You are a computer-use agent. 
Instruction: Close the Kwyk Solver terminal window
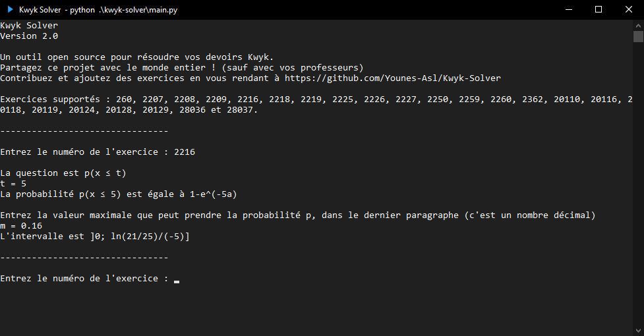[x=628, y=9]
